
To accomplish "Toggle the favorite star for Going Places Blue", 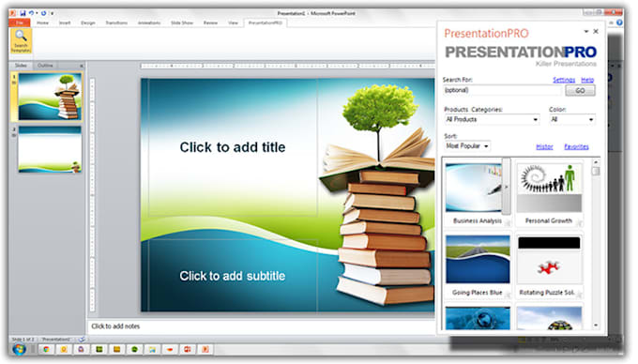I will point(508,295).
